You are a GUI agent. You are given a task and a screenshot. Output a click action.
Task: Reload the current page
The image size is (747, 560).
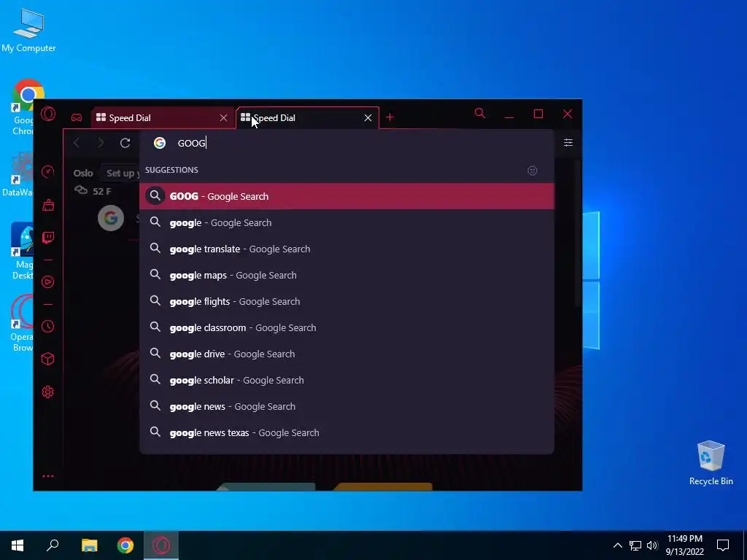(125, 143)
